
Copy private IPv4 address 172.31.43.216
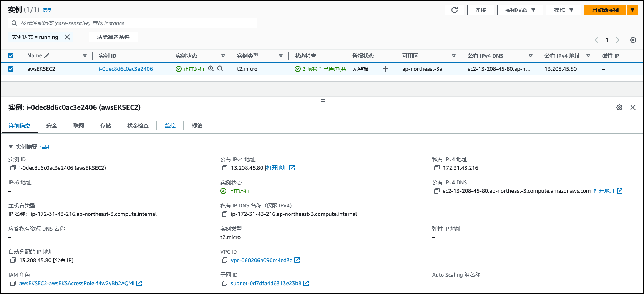tap(437, 168)
